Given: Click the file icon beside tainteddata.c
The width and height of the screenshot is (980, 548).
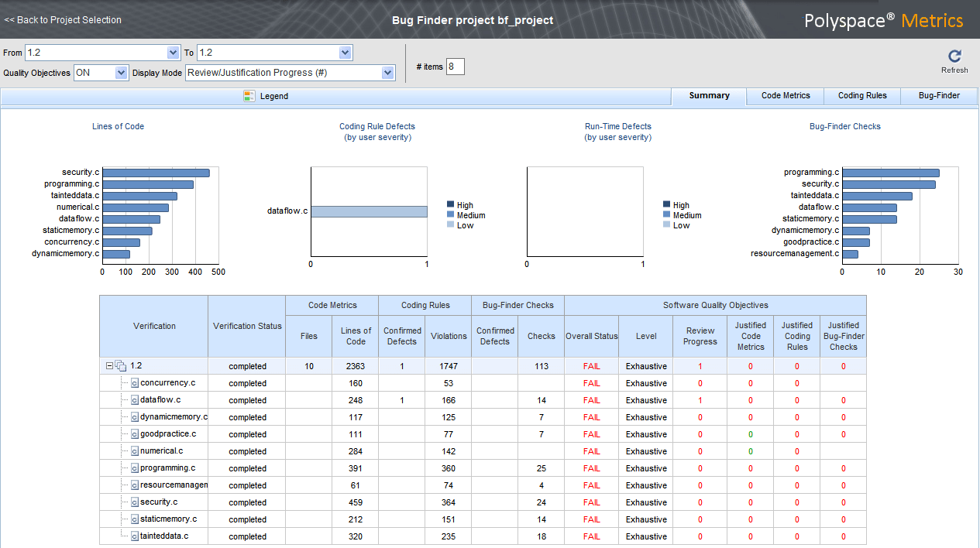Looking at the screenshot, I should [134, 536].
